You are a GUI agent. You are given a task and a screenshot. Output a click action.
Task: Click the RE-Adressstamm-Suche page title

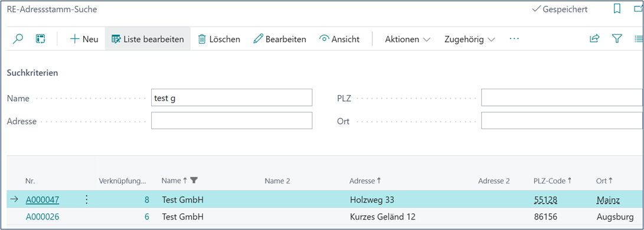coord(52,9)
